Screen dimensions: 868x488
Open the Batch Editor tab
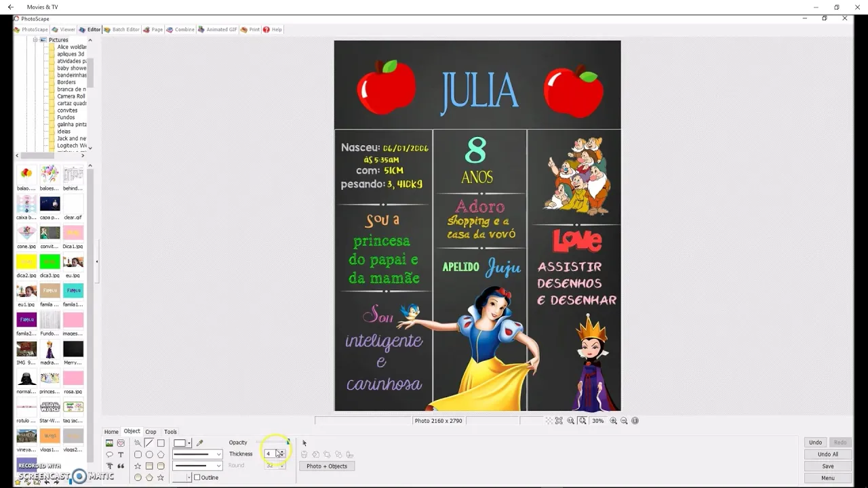[x=122, y=30]
